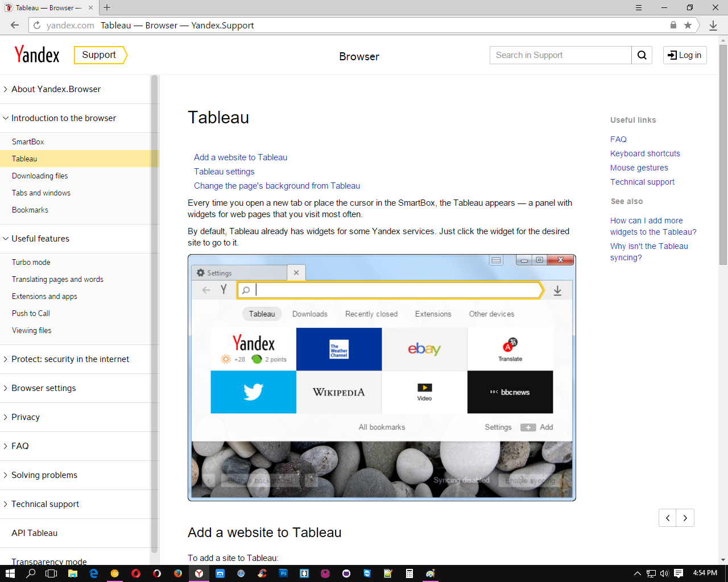
Task: Click the Search in Support field
Action: point(561,55)
